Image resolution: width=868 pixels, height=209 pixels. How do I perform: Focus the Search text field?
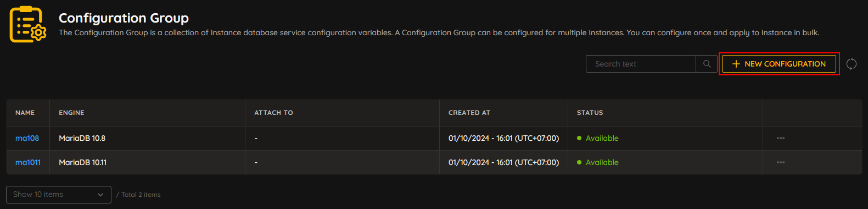(x=641, y=64)
